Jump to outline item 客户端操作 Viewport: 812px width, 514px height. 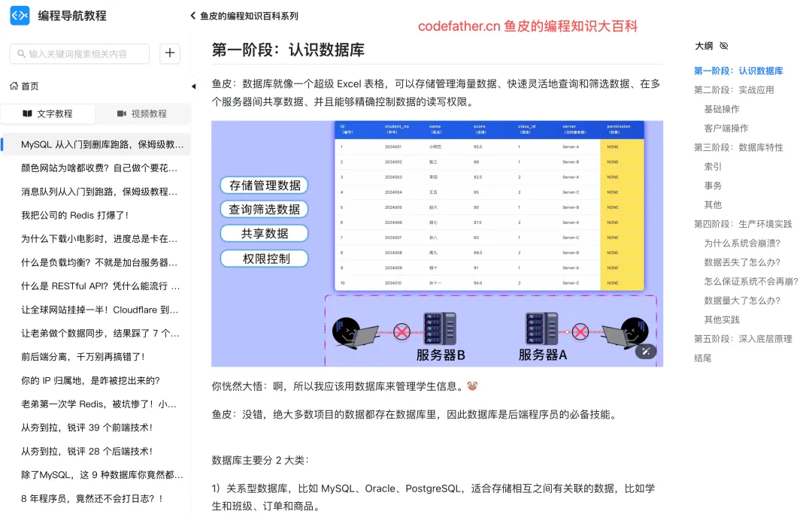coord(726,128)
